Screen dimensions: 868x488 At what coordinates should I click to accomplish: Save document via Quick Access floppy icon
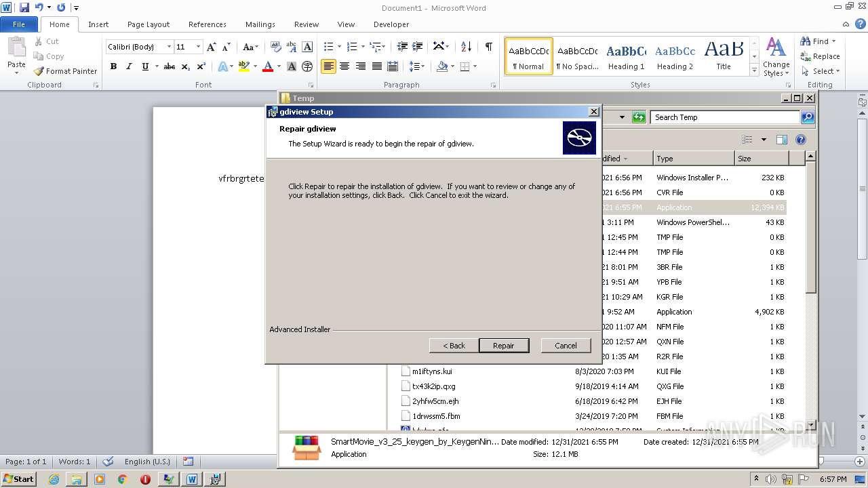(x=24, y=7)
